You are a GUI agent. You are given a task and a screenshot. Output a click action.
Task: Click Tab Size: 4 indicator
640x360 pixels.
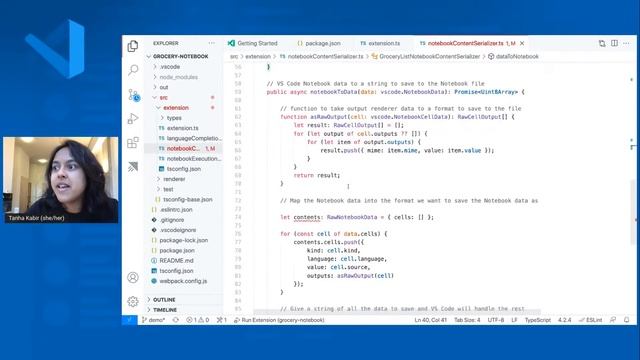click(x=467, y=320)
